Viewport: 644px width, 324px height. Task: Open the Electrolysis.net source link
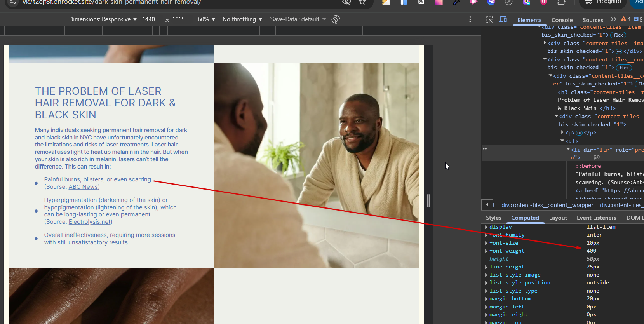point(90,222)
